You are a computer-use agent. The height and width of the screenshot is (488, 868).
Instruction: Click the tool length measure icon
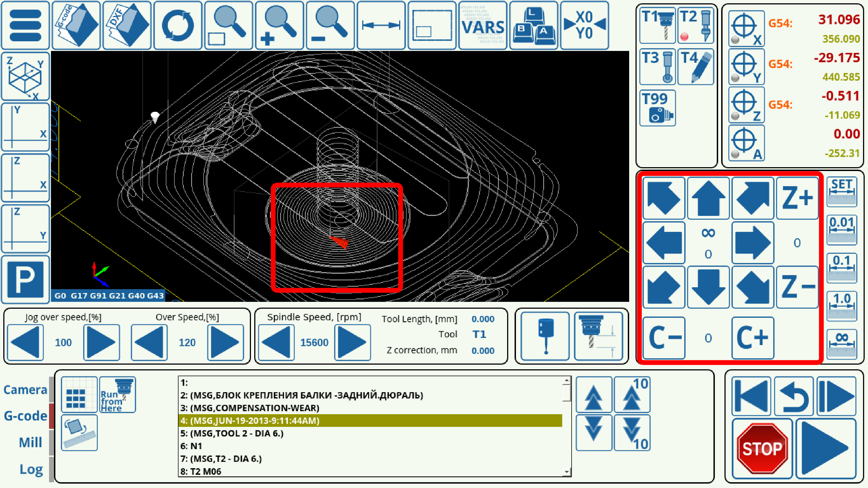click(598, 336)
